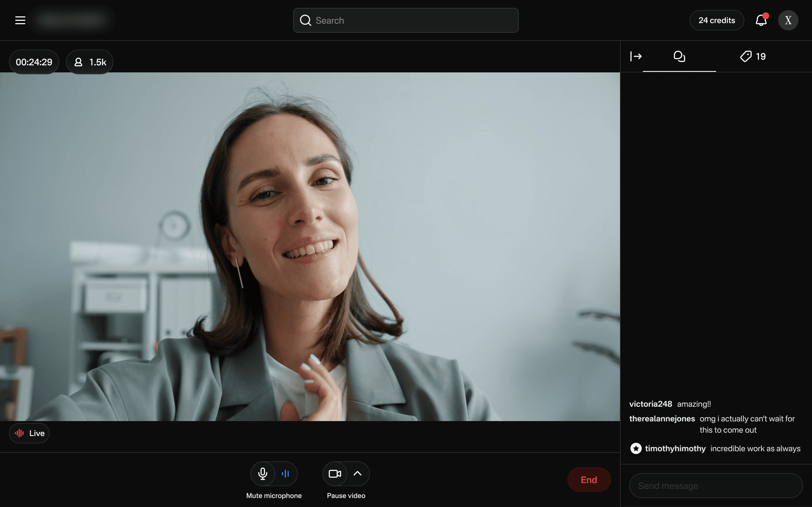This screenshot has height=507, width=812.
Task: Click username victoria248 in chat
Action: [x=650, y=404]
